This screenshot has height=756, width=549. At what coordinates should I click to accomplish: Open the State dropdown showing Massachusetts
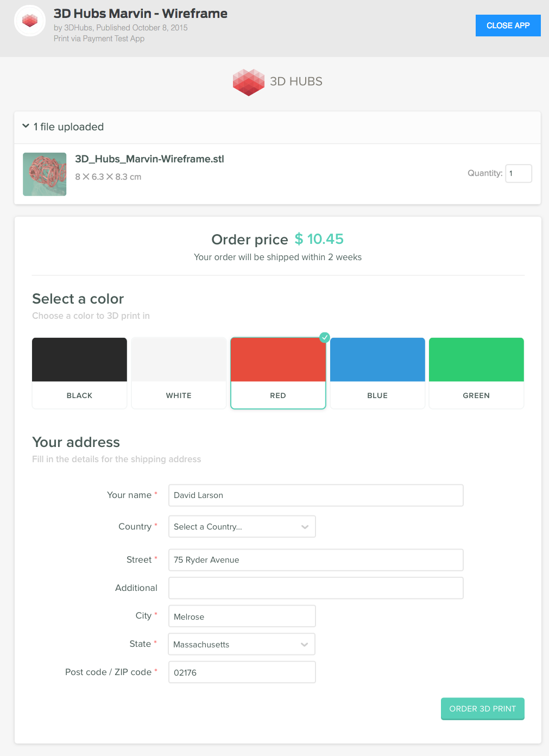click(x=242, y=645)
